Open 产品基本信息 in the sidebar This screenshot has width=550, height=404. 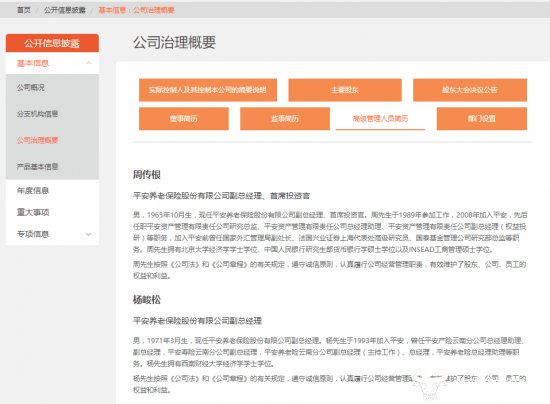38,166
